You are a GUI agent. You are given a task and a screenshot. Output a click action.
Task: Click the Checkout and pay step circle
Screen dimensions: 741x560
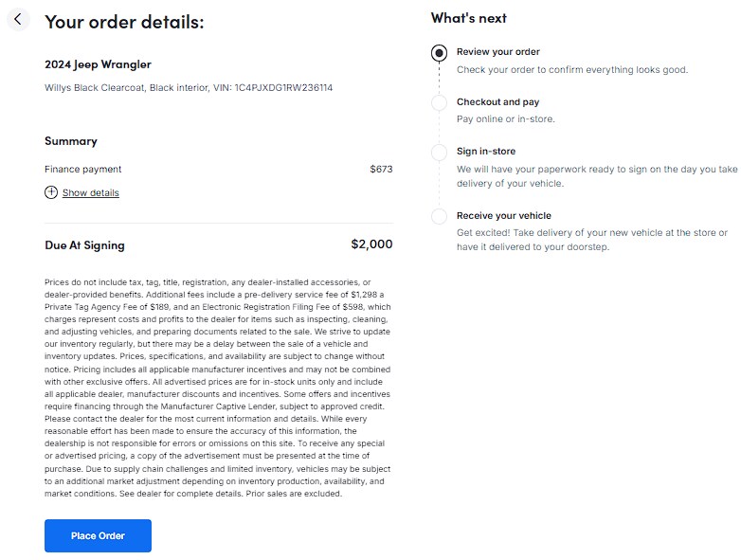coord(439,102)
